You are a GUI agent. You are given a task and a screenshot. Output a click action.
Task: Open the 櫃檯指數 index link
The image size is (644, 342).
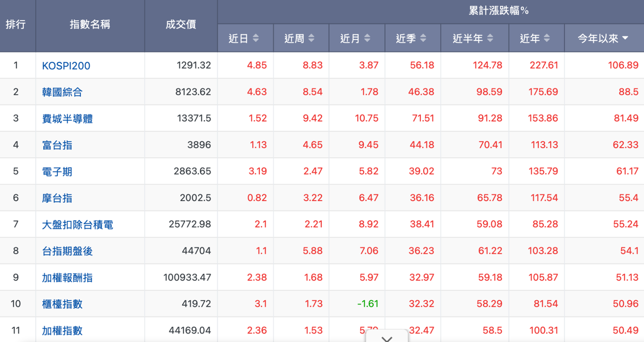(x=62, y=304)
